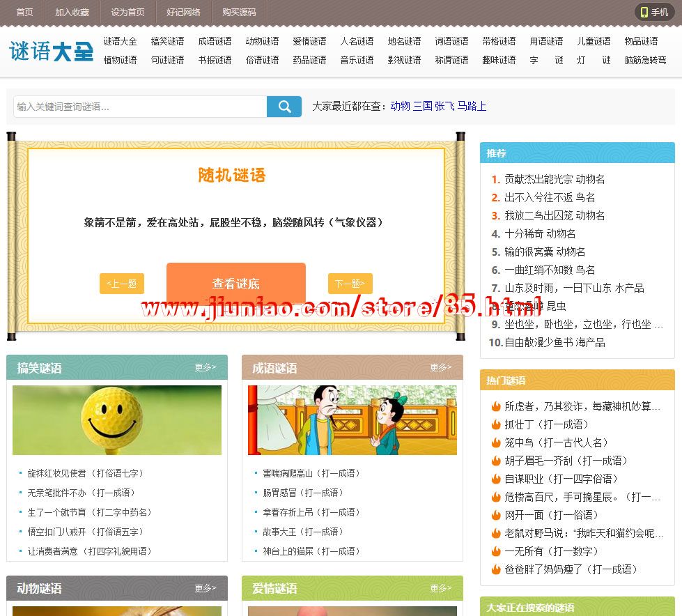The height and width of the screenshot is (616, 682).
Task: Click the riddle keyword search field
Action: 140,107
